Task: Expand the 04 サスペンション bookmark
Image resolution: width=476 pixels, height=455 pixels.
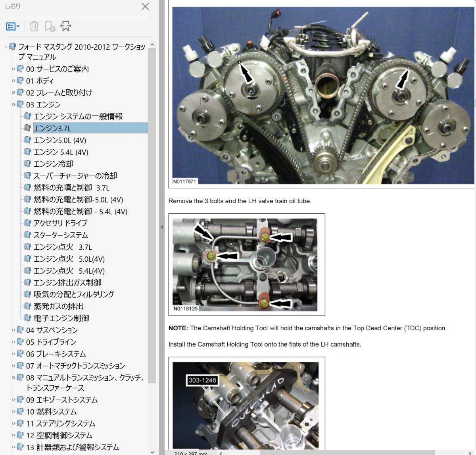Action: pos(13,330)
